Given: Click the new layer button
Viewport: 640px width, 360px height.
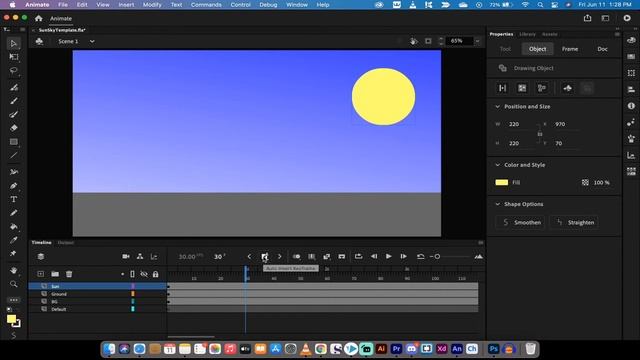Looking at the screenshot, I should point(40,274).
